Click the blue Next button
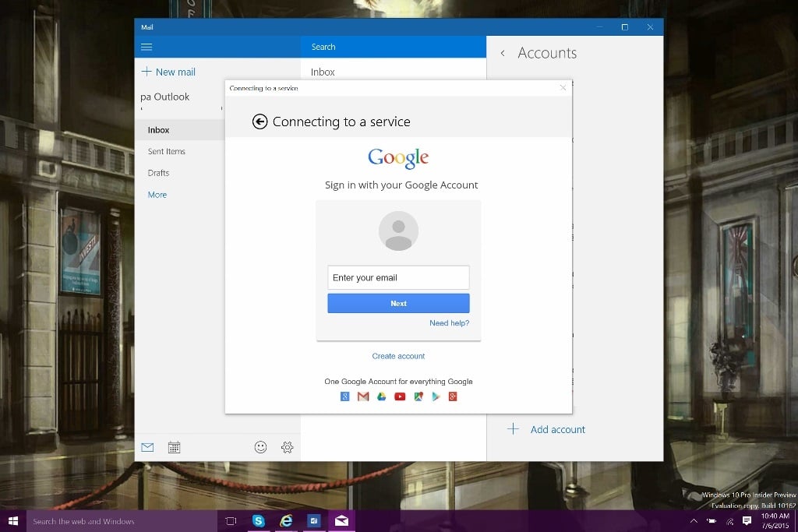The width and height of the screenshot is (798, 532). point(398,303)
